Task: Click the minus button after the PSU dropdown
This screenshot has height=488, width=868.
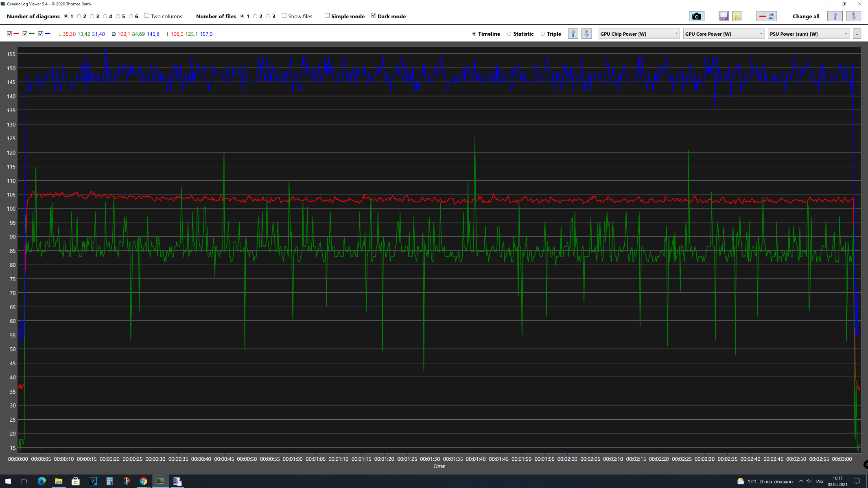Action: (x=857, y=34)
